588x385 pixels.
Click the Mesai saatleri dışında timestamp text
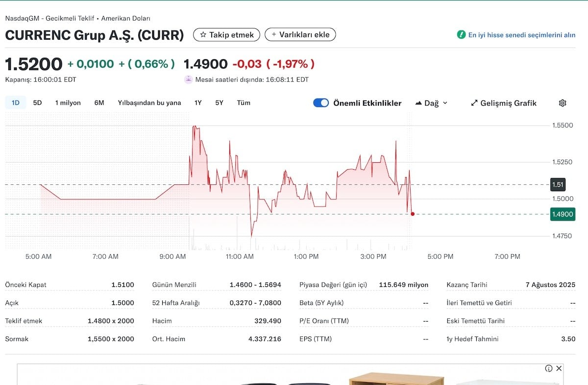coord(252,79)
